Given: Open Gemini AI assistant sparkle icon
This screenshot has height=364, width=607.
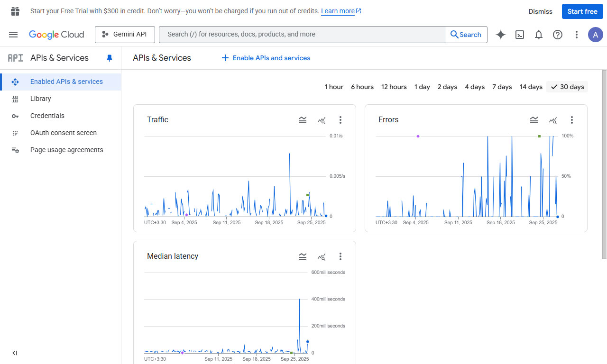Looking at the screenshot, I should pos(501,35).
